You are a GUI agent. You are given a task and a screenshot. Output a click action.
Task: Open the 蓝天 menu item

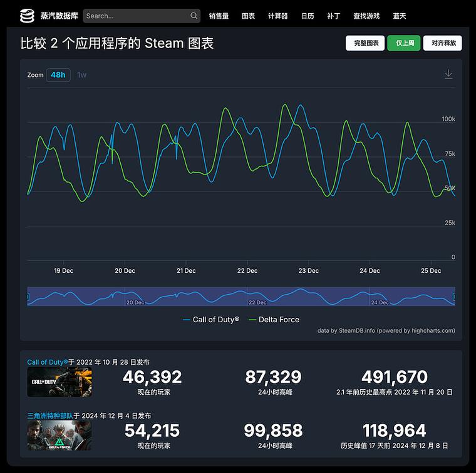[x=399, y=16]
